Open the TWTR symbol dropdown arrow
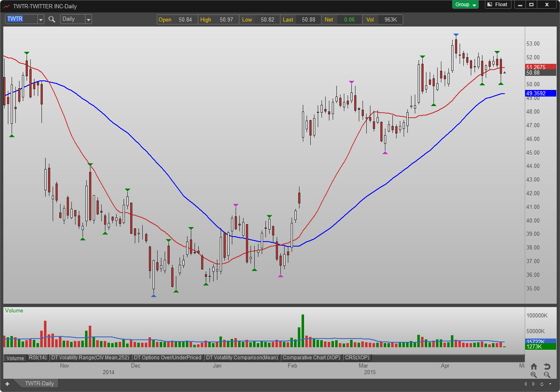560x392 pixels. pos(41,19)
